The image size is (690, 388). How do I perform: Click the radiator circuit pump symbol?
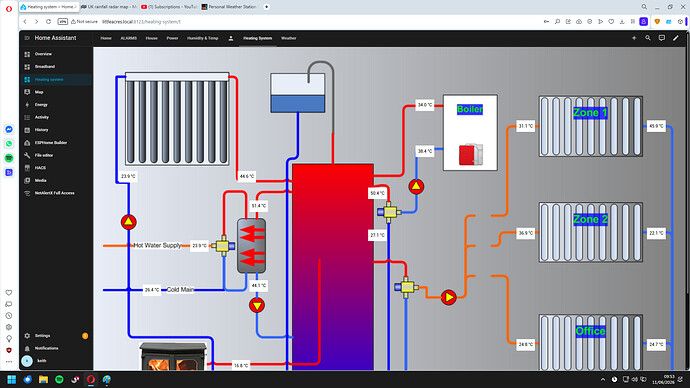tap(448, 297)
